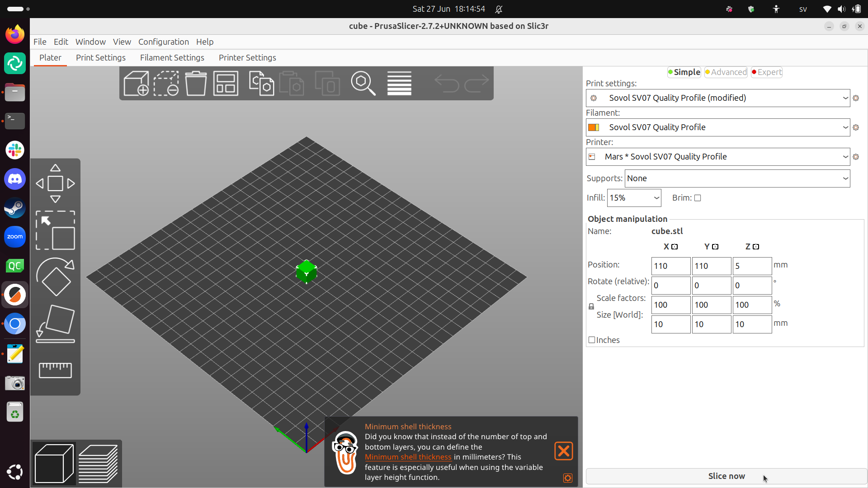This screenshot has height=488, width=868.
Task: Enable the Inches checkbox
Action: pyautogui.click(x=592, y=340)
